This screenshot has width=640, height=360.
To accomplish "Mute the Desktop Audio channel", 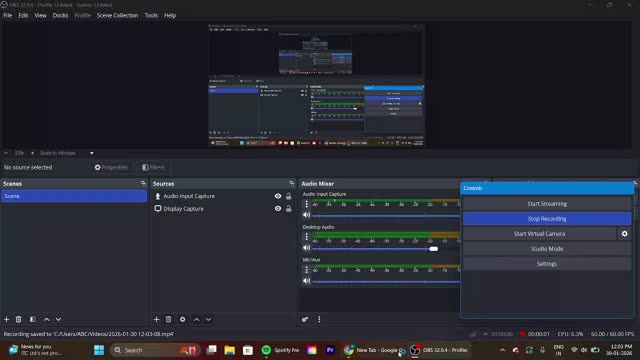I will point(307,248).
